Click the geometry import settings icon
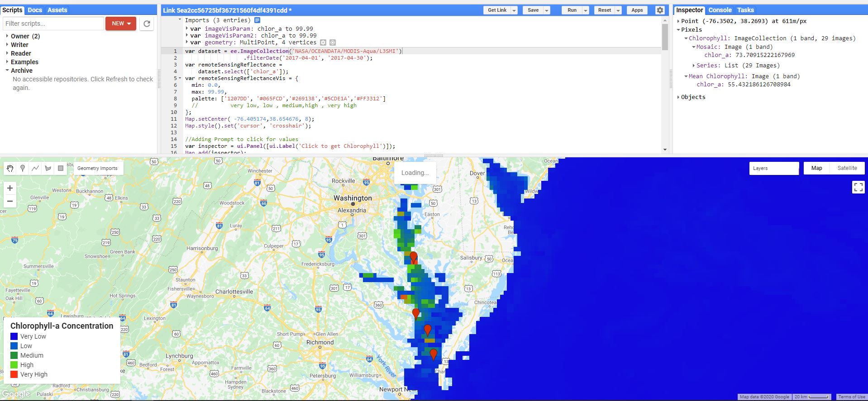868x401 pixels. (323, 42)
